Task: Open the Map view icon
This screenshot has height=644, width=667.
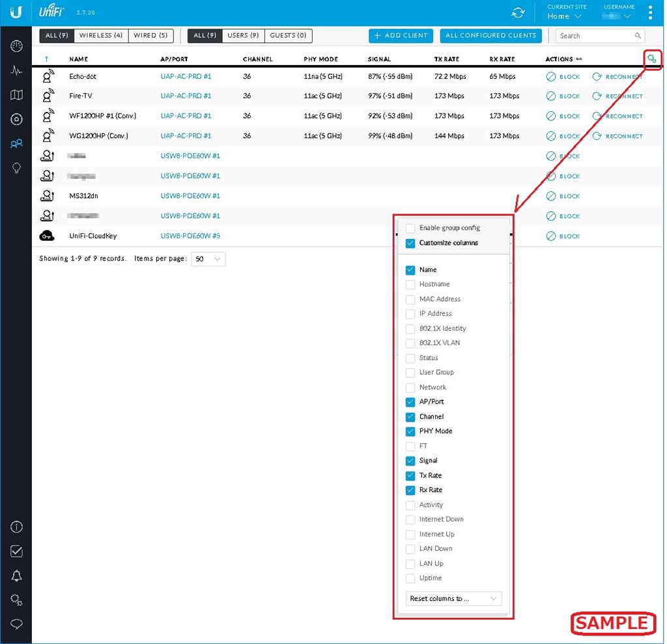Action: click(x=16, y=95)
